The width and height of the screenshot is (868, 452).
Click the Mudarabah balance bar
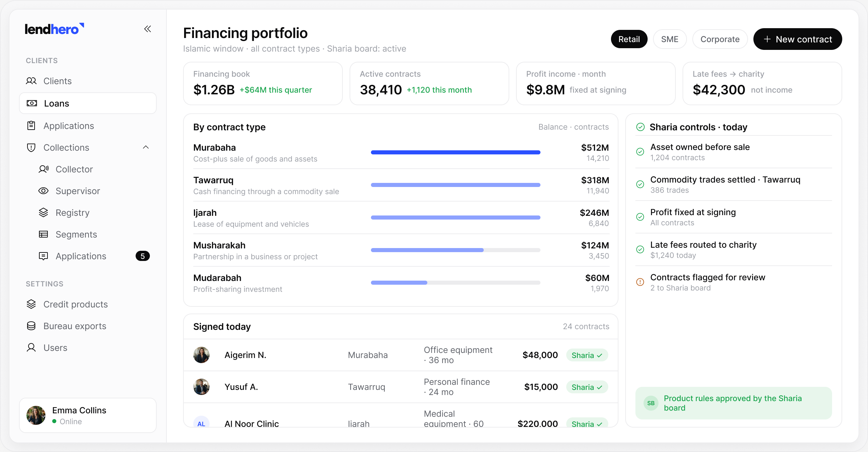point(455,283)
